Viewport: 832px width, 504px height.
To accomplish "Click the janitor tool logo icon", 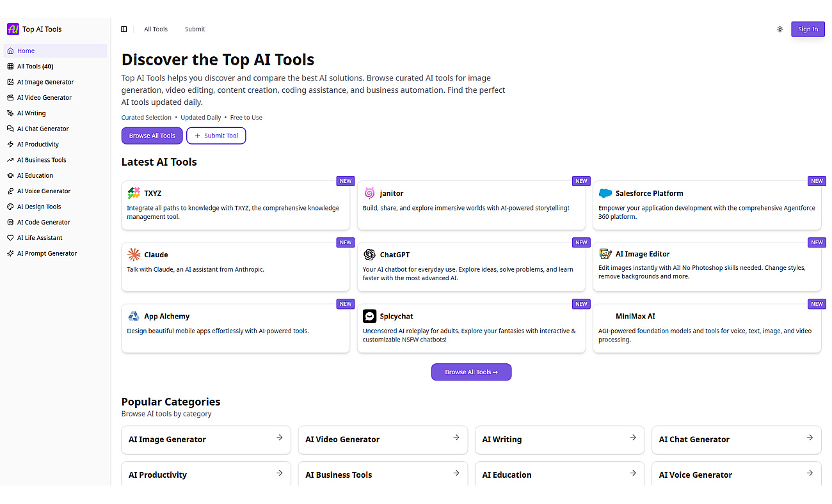I will 369,193.
